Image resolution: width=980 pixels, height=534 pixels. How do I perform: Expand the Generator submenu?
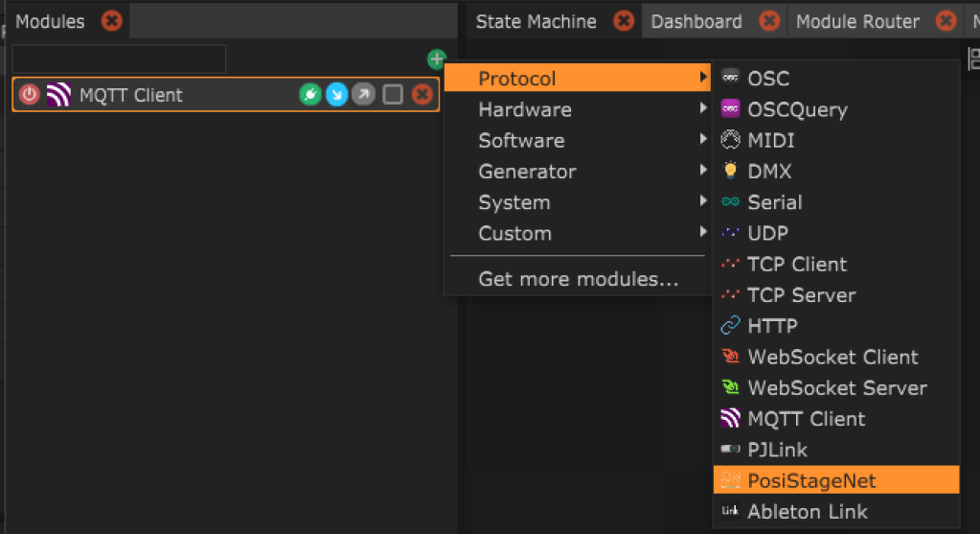tap(527, 172)
